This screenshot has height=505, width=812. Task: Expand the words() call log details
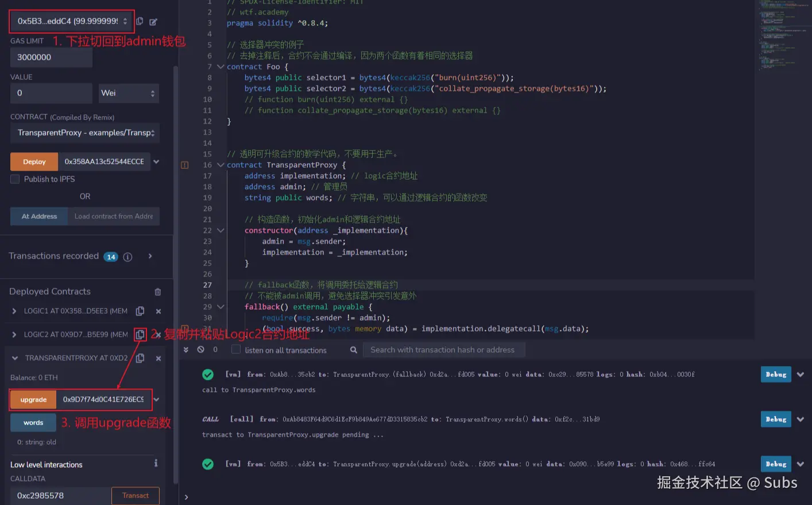pos(801,419)
